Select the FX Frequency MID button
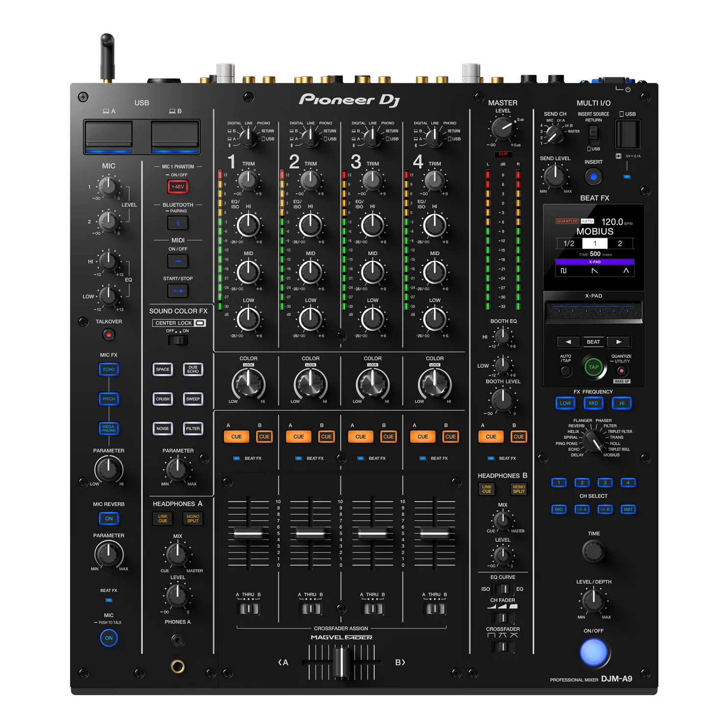Screen dimensions: 728x728 [593, 403]
